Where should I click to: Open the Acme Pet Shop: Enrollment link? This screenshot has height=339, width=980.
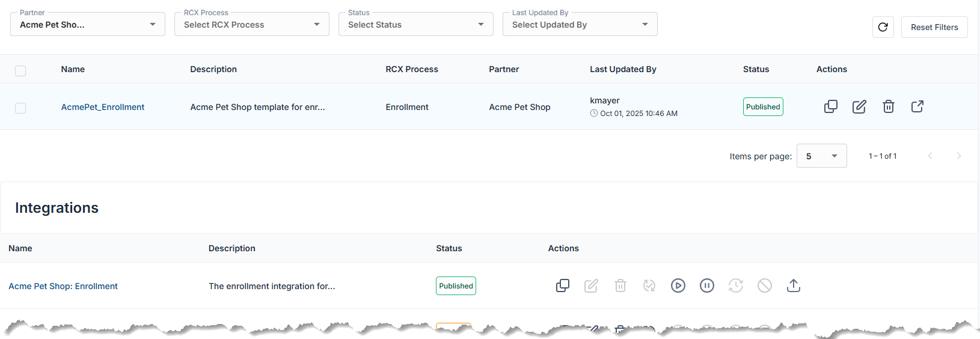tap(63, 286)
